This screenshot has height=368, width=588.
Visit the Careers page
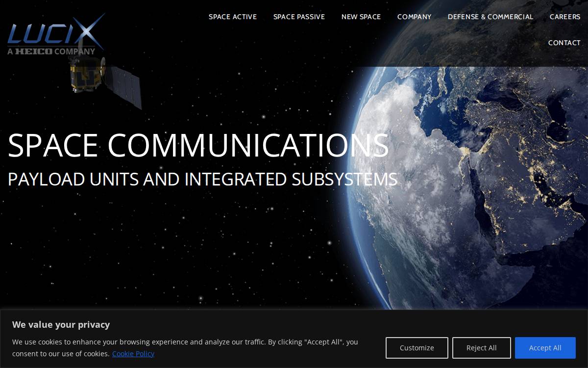coord(565,17)
